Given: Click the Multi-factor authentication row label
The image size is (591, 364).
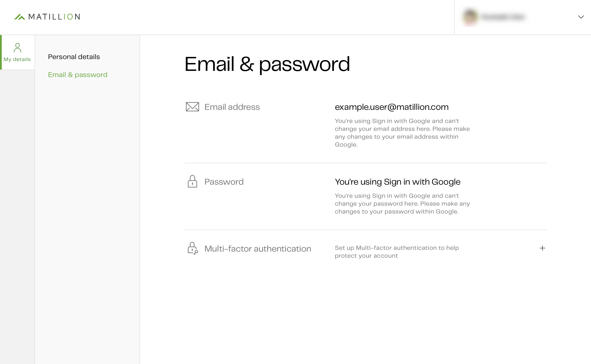Looking at the screenshot, I should click(x=258, y=249).
